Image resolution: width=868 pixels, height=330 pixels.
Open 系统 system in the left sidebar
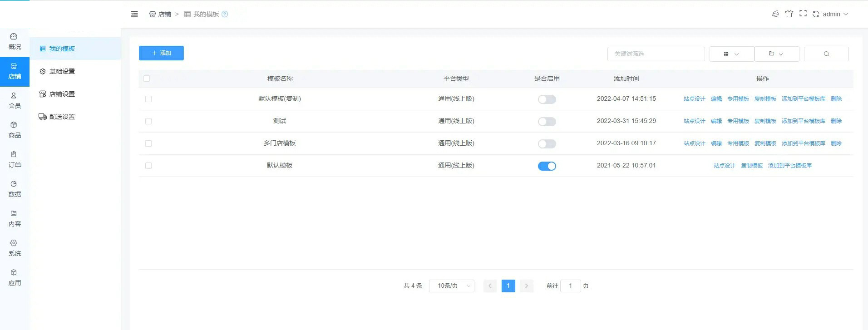pyautogui.click(x=15, y=248)
